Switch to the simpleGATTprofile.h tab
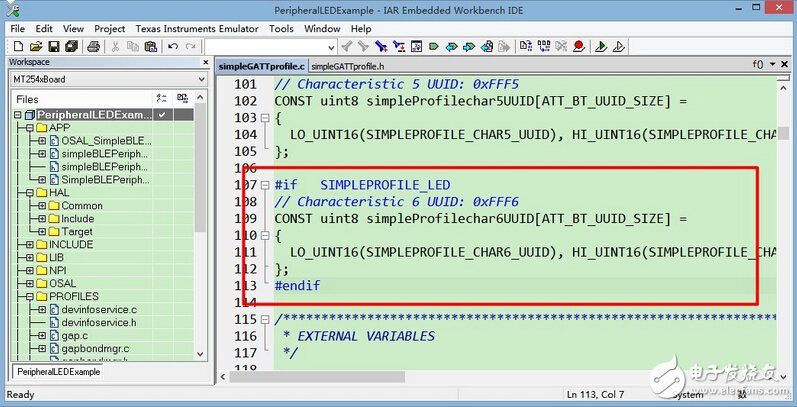This screenshot has height=407, width=797. coord(348,66)
